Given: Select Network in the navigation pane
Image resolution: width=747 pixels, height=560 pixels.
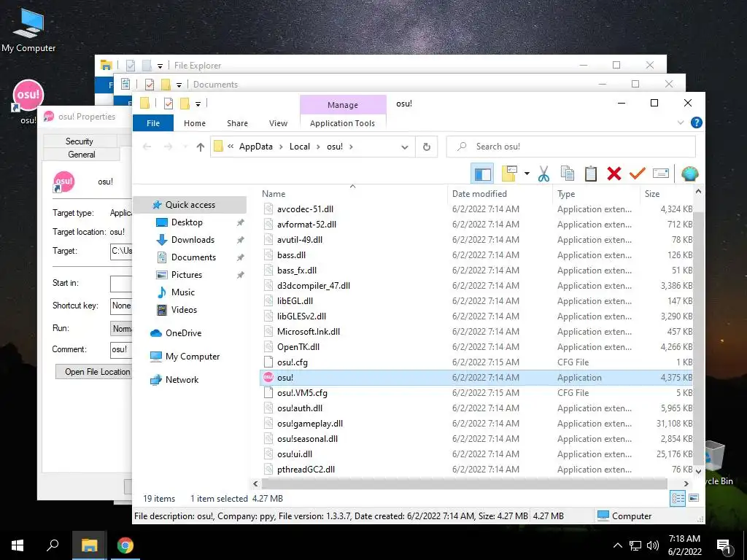Looking at the screenshot, I should click(x=182, y=380).
